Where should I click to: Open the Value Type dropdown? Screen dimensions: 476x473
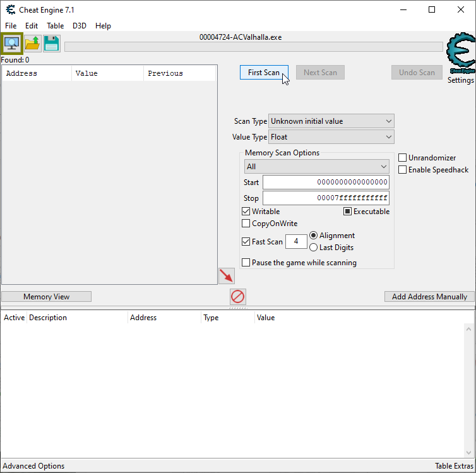(331, 137)
